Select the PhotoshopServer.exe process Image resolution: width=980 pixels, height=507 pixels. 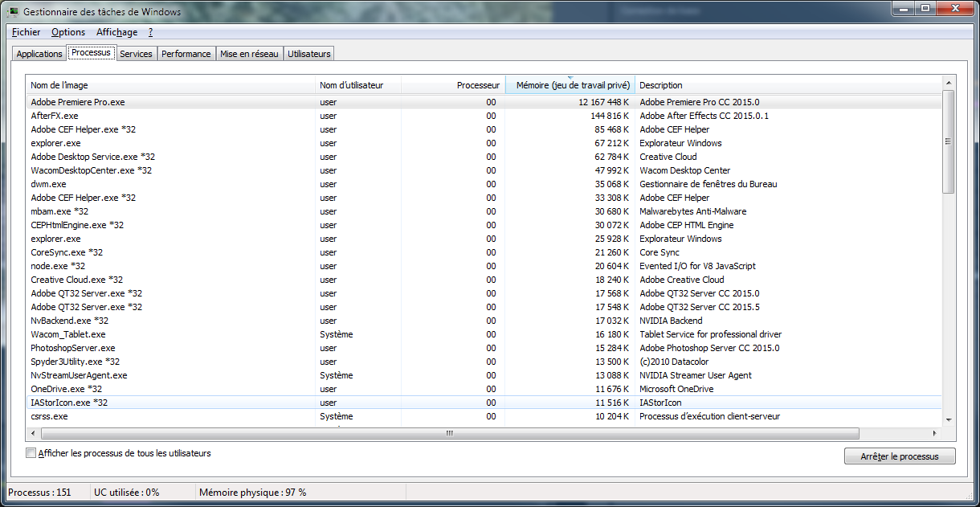[484, 348]
